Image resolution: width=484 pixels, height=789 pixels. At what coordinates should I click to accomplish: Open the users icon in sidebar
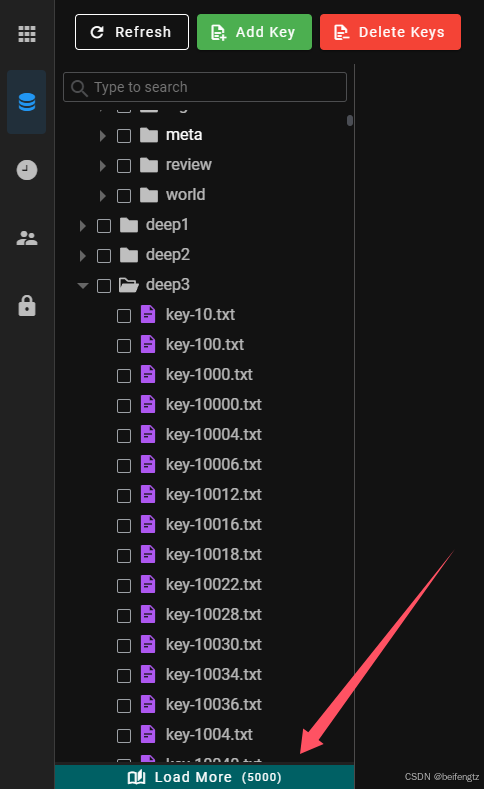[x=27, y=238]
